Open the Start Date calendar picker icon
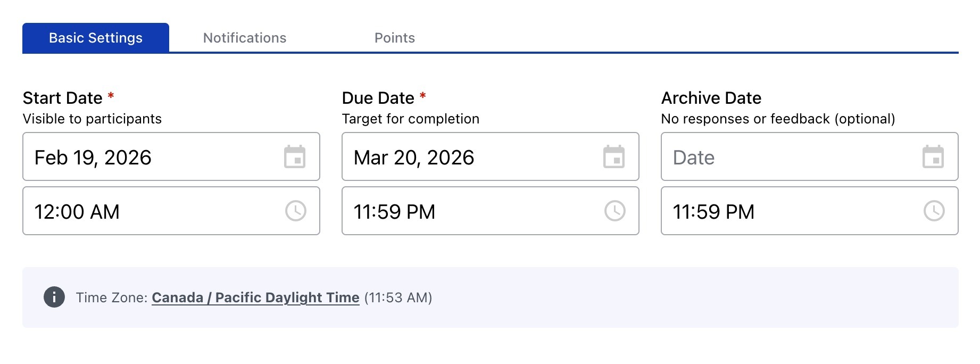 (x=295, y=157)
